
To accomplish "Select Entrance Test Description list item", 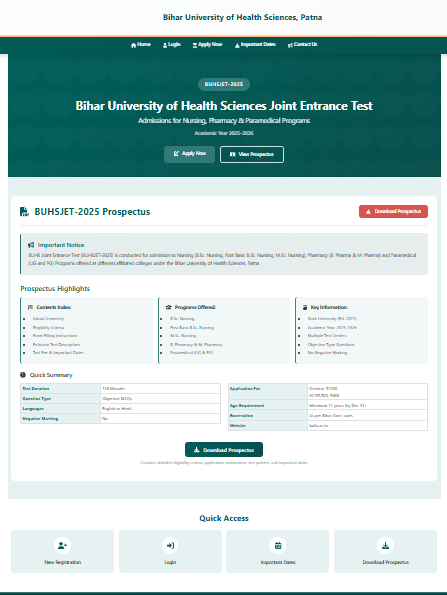I will click(56, 345).
